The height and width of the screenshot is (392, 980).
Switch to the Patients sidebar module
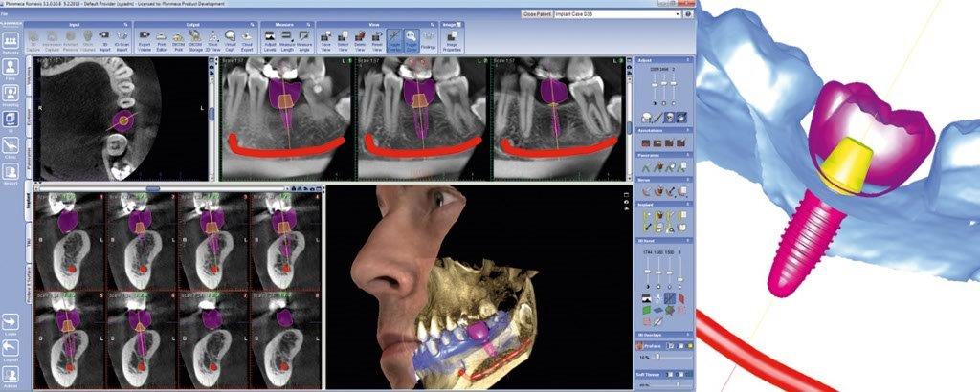[x=11, y=45]
